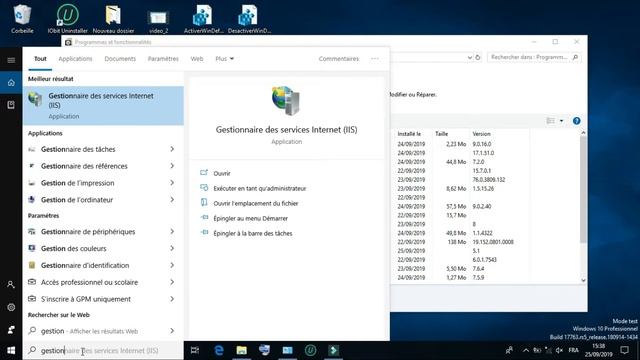640x360 pixels.
Task: Open the user account icon in sidebar
Action: tap(11, 284)
